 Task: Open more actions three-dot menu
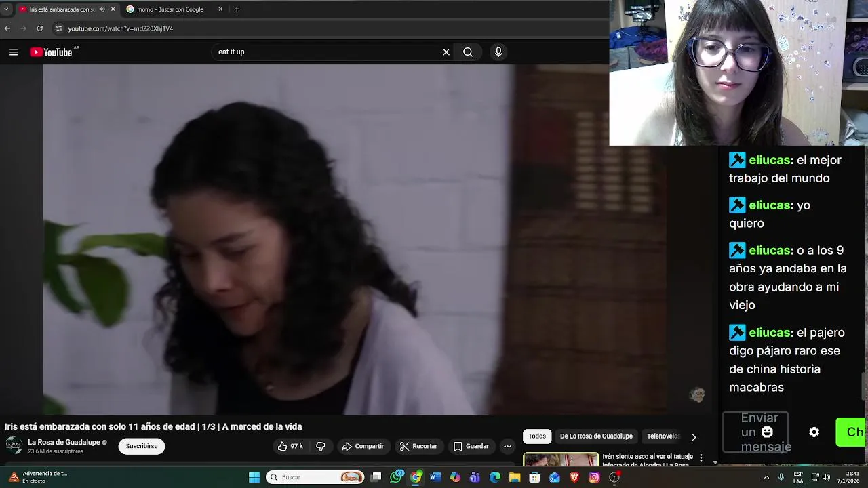(x=507, y=446)
